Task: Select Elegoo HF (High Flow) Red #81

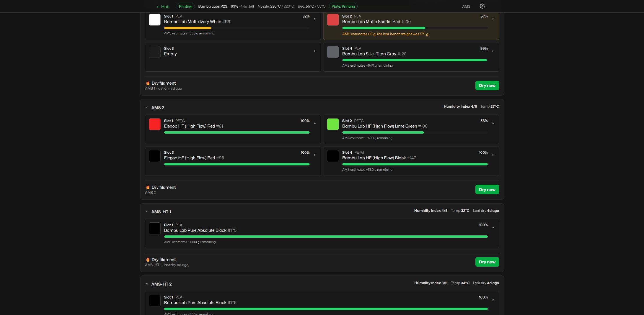Action: tap(193, 126)
